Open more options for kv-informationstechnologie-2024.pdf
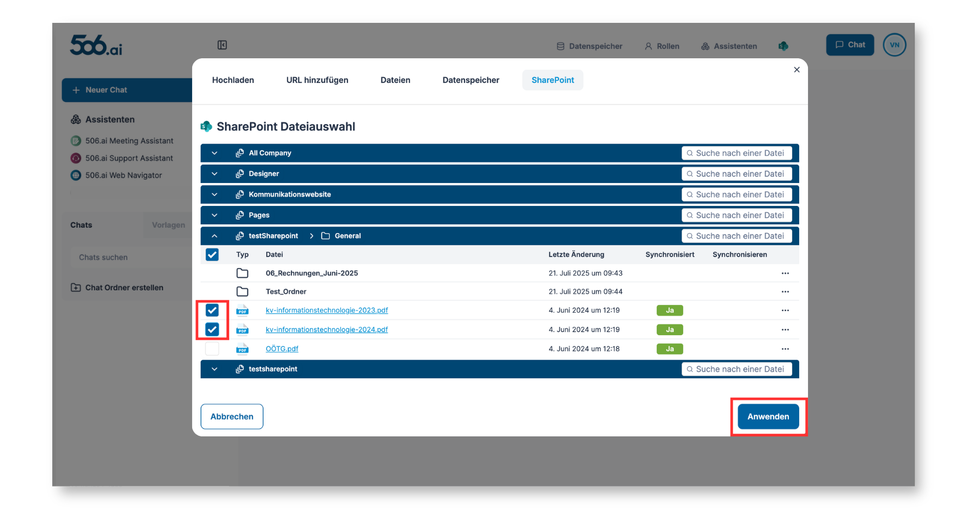The width and height of the screenshot is (980, 523). [x=785, y=329]
